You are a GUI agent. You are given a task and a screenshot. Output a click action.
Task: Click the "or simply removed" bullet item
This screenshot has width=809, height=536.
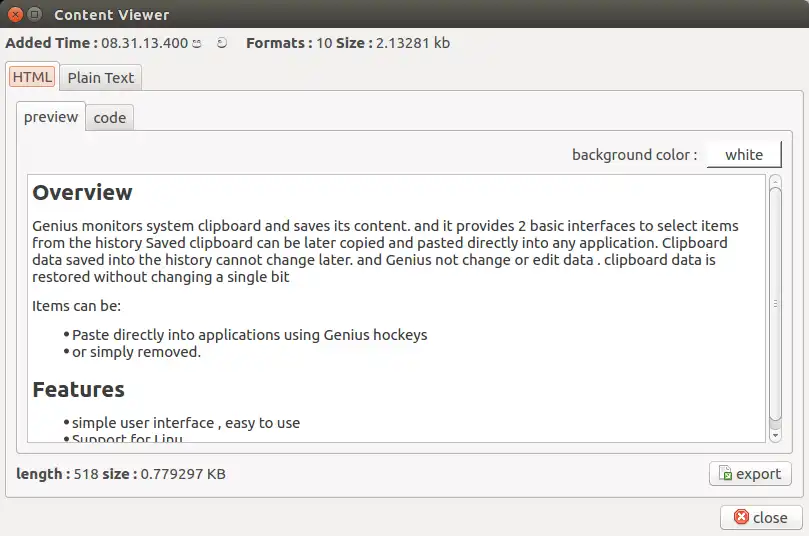point(136,352)
